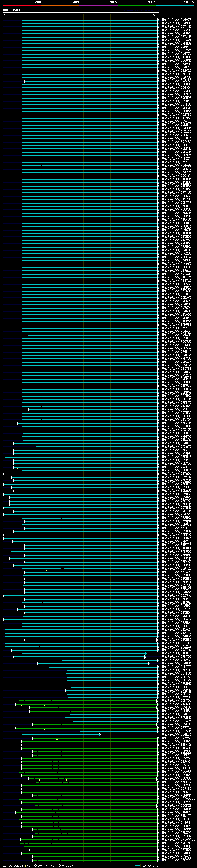
Task: Select hit label UniRef100_C1H826
Action: [177, 826]
